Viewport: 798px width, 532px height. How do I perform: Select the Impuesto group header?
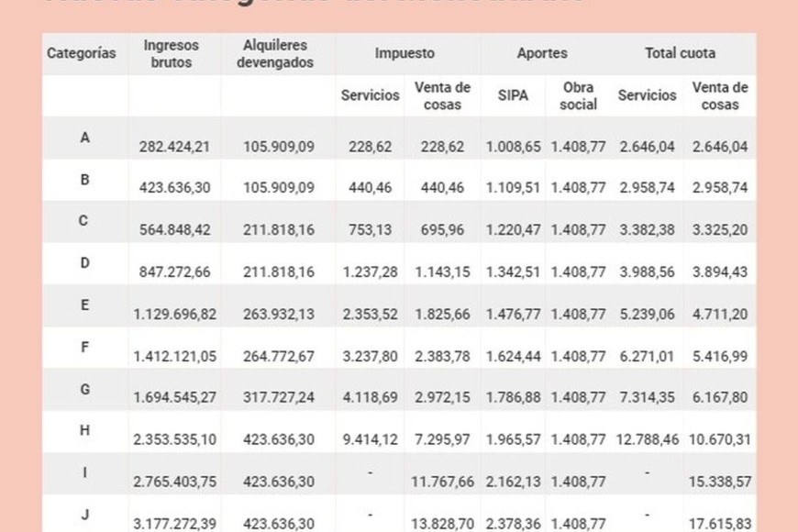[x=405, y=53]
